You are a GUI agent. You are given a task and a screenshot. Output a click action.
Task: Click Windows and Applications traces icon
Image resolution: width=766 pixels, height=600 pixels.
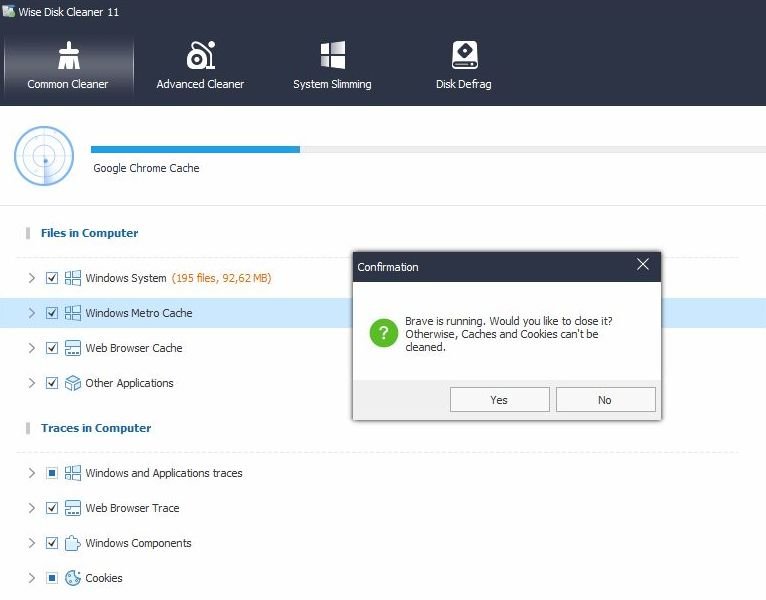(x=73, y=473)
